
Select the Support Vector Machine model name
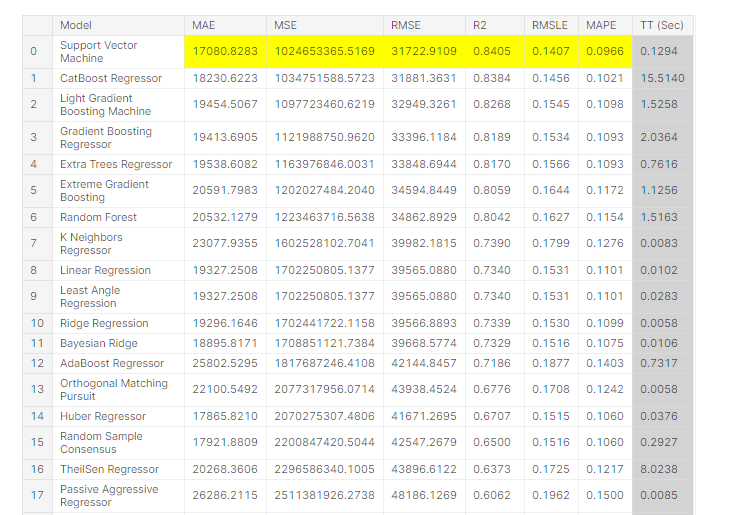coord(99,52)
